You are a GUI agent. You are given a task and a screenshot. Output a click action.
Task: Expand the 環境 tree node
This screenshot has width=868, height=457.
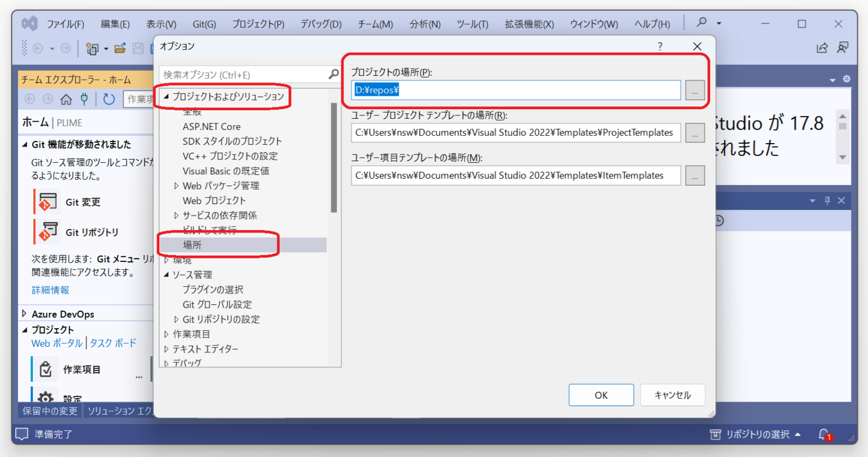pos(166,260)
